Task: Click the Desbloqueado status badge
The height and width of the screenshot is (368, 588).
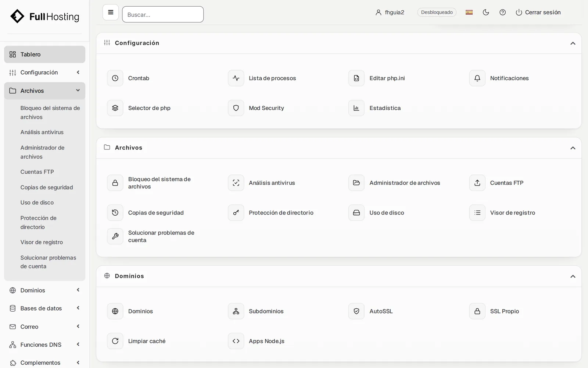Action: coord(437,13)
